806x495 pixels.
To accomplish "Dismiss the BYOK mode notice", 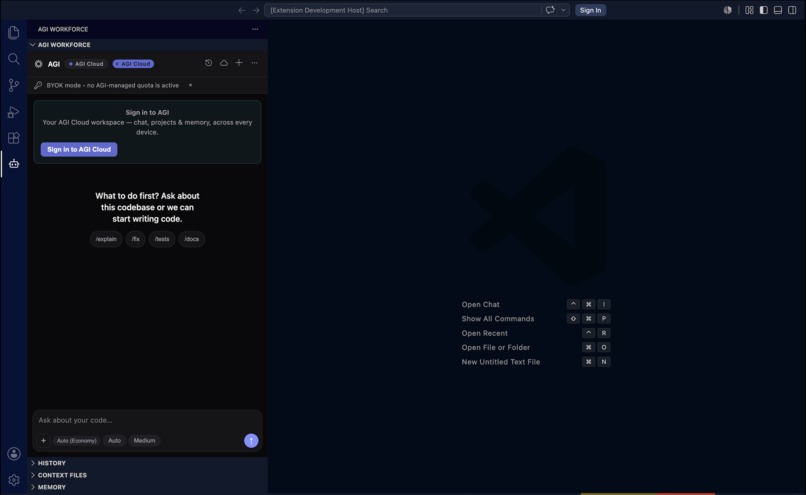I will click(x=190, y=85).
